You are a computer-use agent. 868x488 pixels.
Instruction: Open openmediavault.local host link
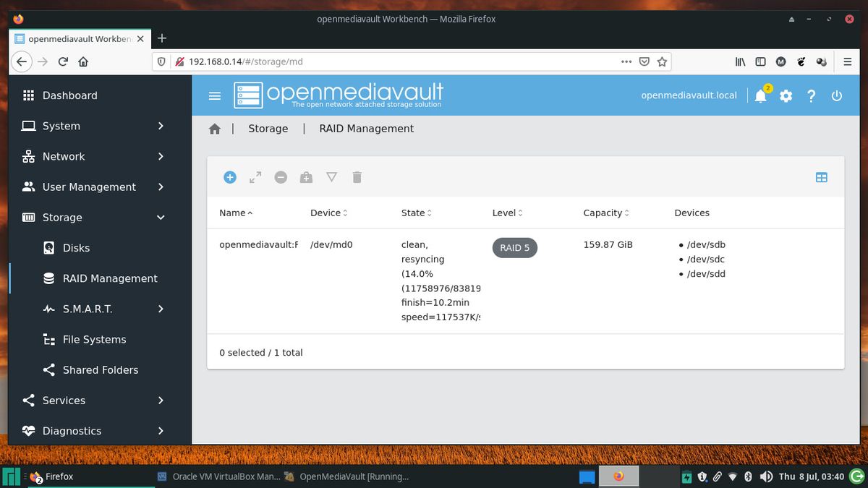click(689, 95)
